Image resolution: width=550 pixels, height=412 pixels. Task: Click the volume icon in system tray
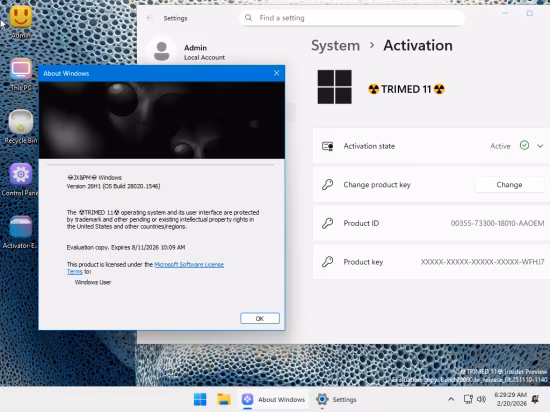coord(482,399)
